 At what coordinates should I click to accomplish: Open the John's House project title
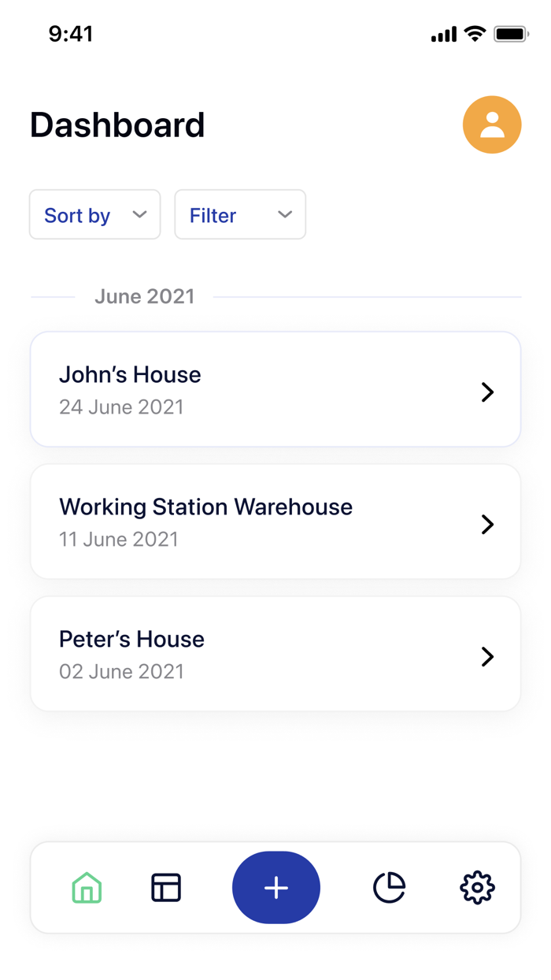(x=130, y=374)
